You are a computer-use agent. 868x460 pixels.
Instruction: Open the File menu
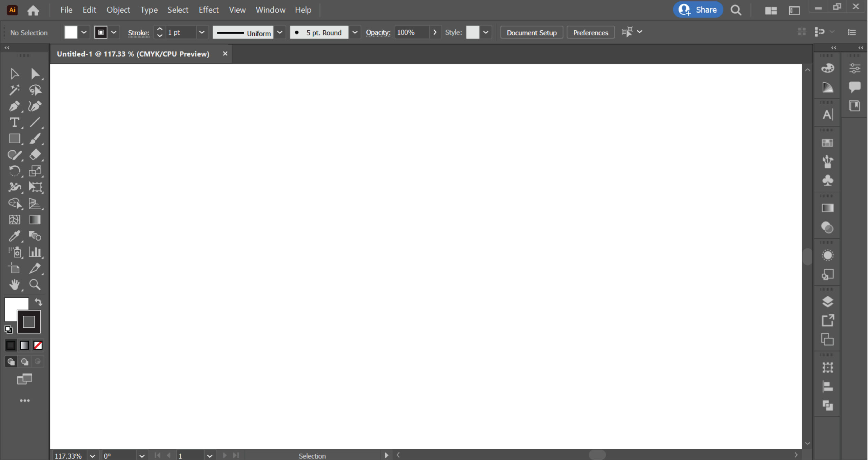(66, 10)
